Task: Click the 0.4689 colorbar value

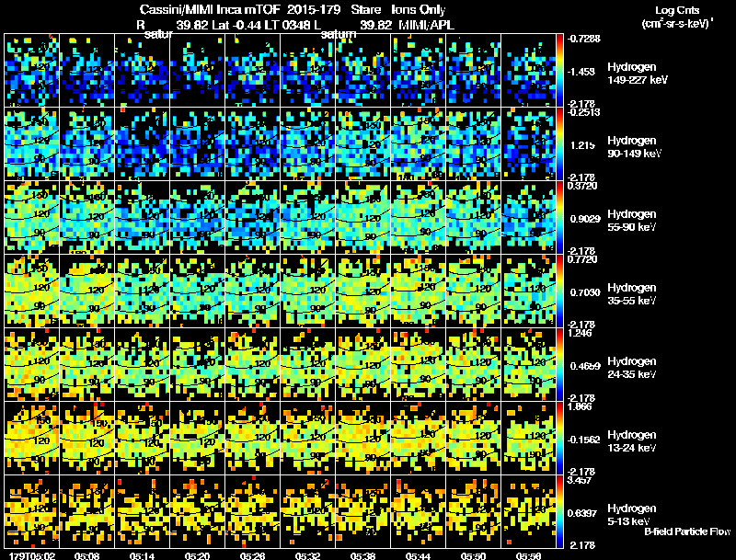Action: (x=585, y=366)
